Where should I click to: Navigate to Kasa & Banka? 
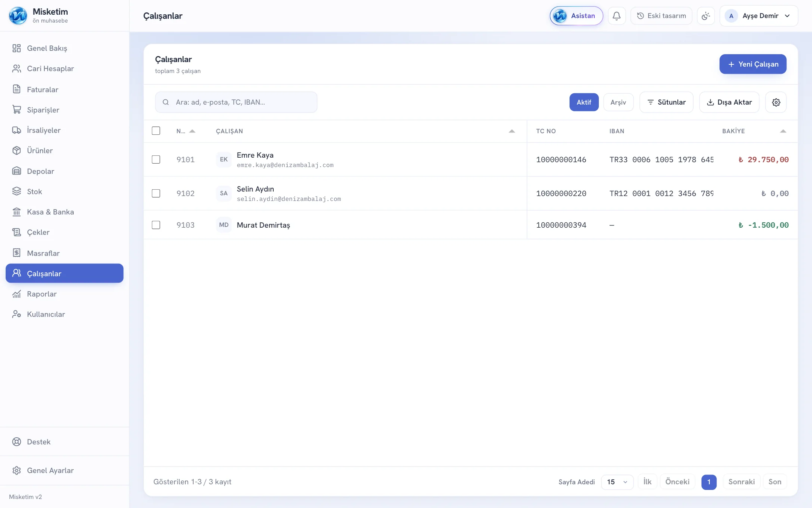(65, 212)
